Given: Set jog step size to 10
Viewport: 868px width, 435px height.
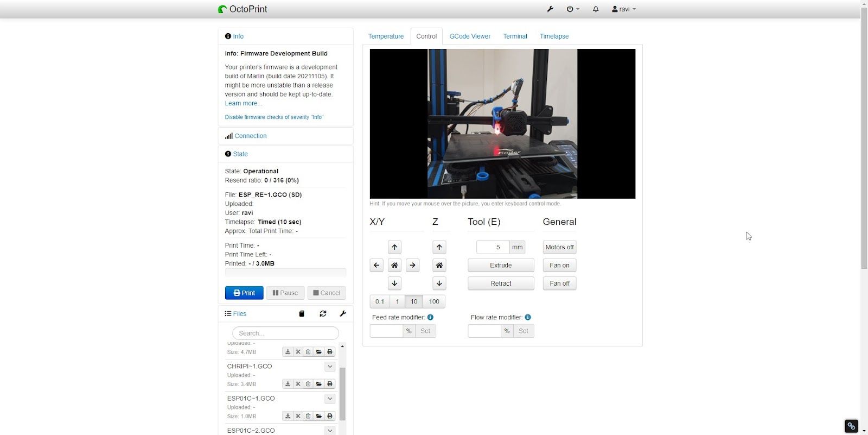Looking at the screenshot, I should pyautogui.click(x=414, y=301).
